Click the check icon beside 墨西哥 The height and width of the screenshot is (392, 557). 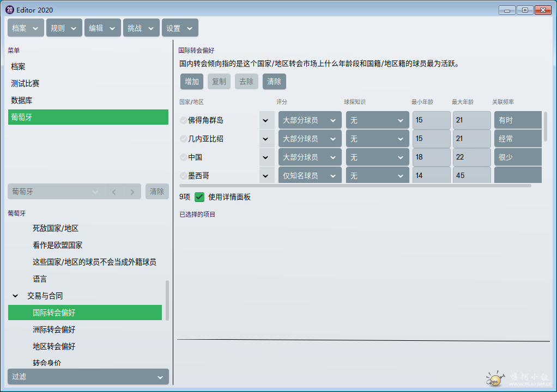pos(184,176)
